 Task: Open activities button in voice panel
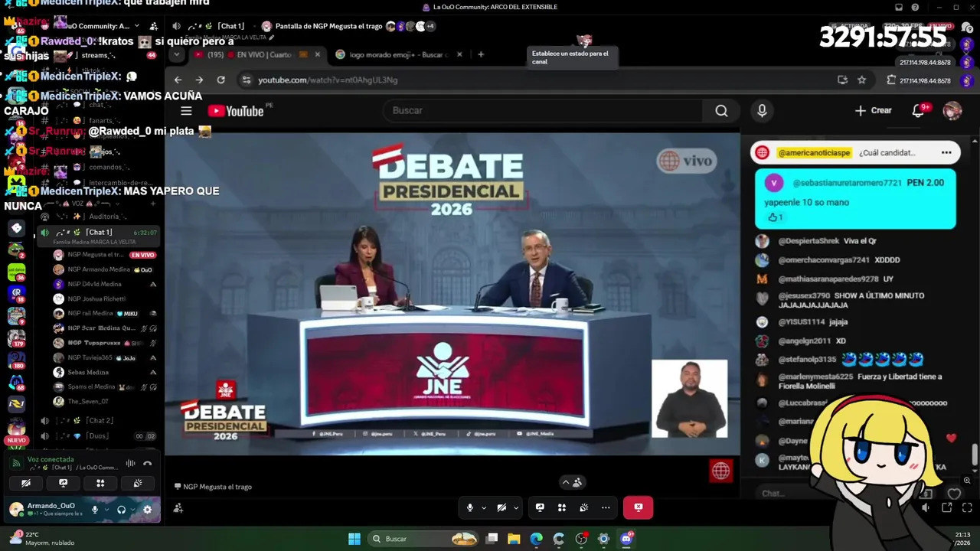click(100, 483)
